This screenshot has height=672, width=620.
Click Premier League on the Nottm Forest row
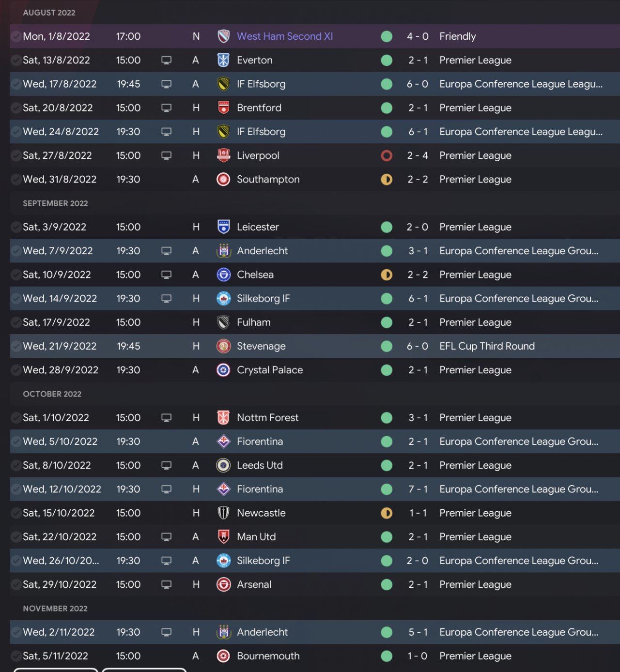click(x=475, y=417)
